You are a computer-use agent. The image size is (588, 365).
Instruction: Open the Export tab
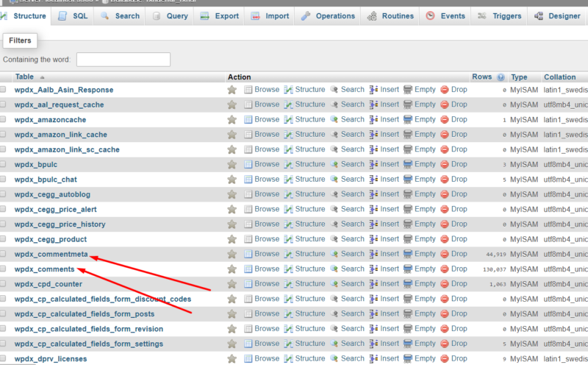(x=219, y=16)
